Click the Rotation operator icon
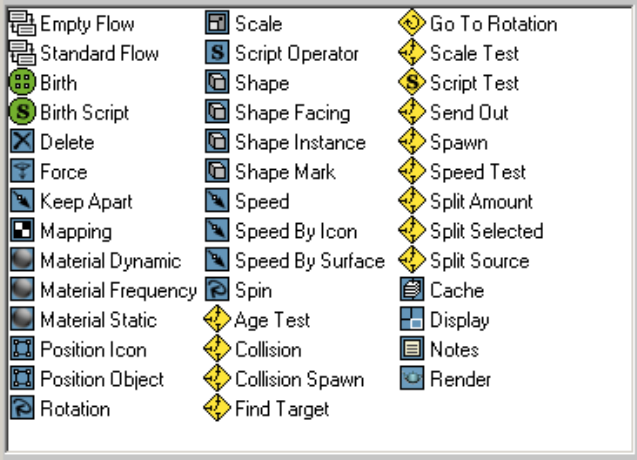This screenshot has height=460, width=637. click(x=22, y=409)
